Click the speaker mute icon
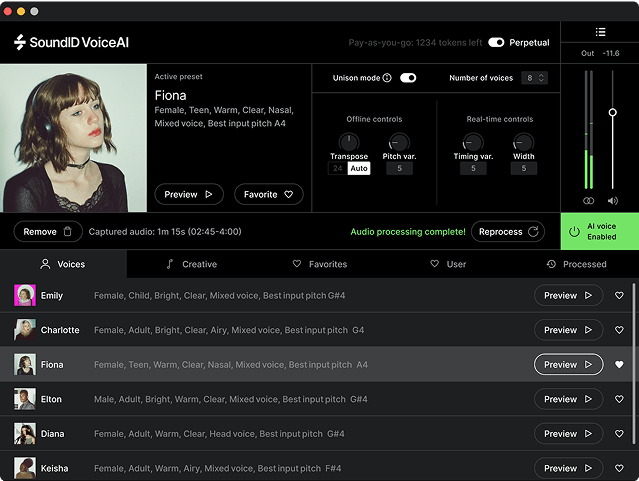Screen dimensions: 639x481 (612, 201)
